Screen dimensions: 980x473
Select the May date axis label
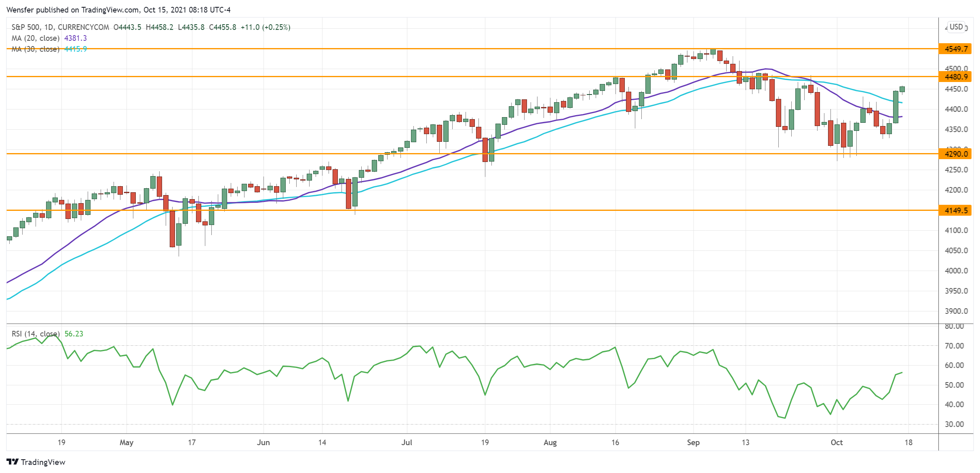pos(126,442)
